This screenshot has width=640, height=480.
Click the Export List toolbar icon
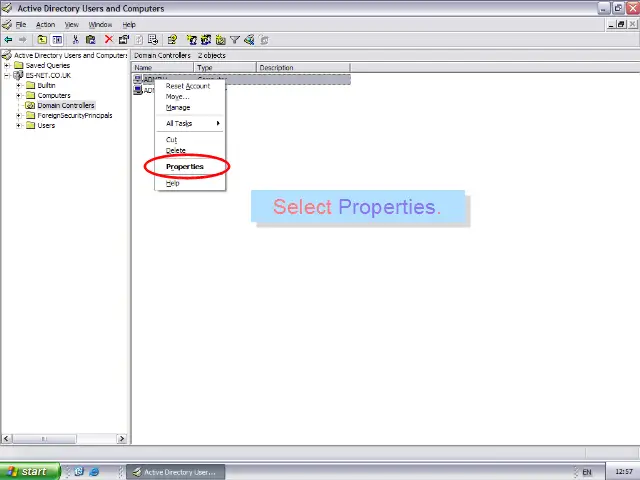coord(153,40)
